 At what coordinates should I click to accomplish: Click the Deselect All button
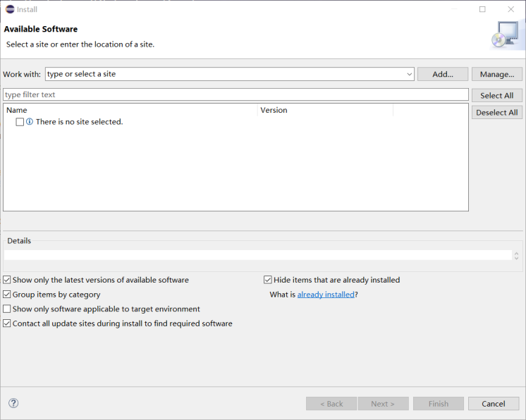click(x=497, y=112)
